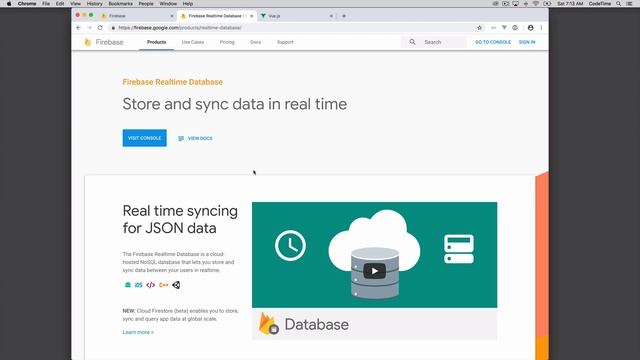
Task: Open macOS Spotlight search icon
Action: point(619,4)
